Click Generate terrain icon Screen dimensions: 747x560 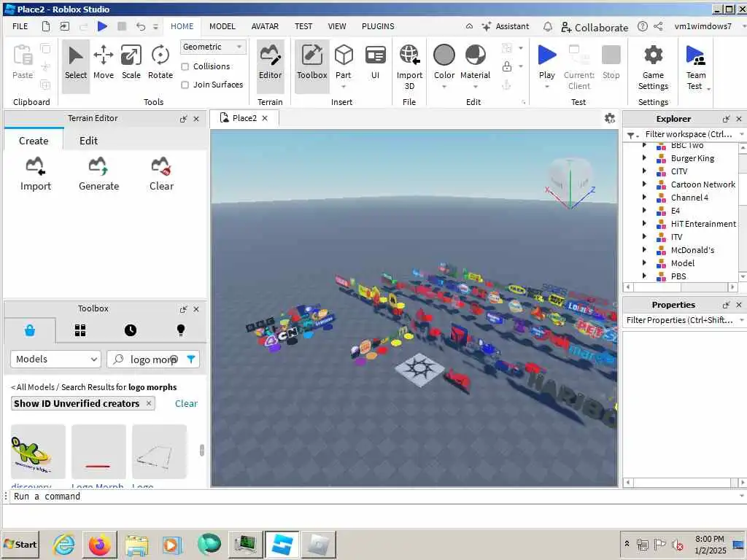point(98,174)
